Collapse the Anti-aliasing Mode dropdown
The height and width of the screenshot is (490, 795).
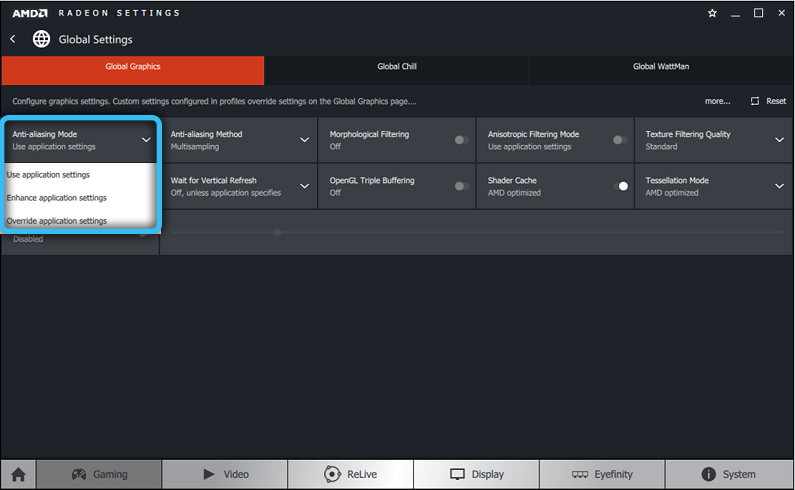pos(146,140)
